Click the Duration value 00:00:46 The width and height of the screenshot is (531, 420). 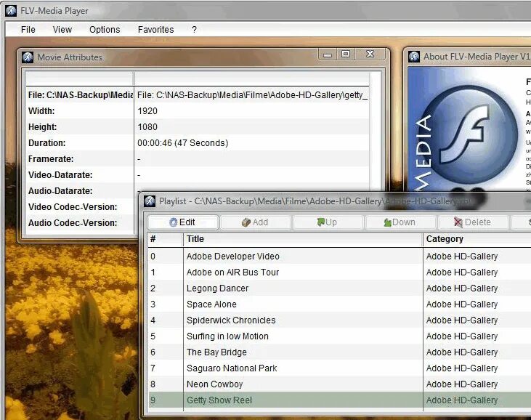(x=182, y=143)
